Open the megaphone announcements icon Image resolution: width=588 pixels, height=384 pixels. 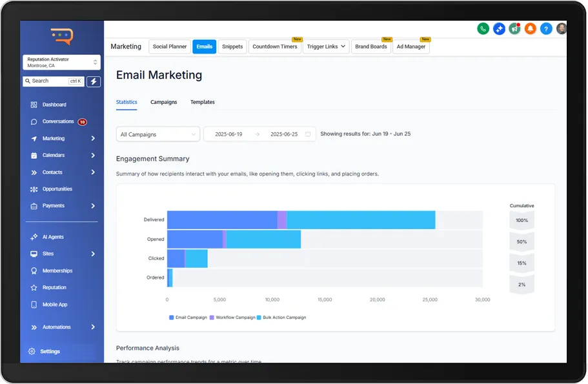514,28
